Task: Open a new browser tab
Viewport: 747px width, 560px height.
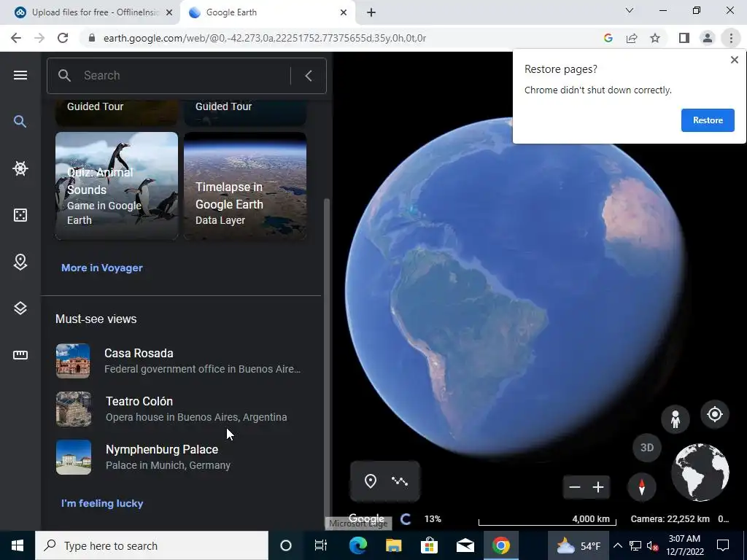Action: pyautogui.click(x=371, y=12)
